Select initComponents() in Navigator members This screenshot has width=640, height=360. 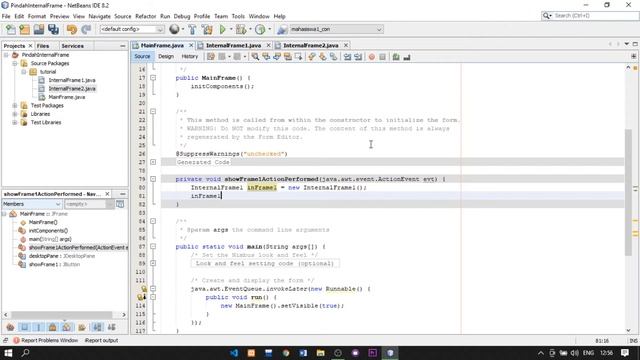48,231
